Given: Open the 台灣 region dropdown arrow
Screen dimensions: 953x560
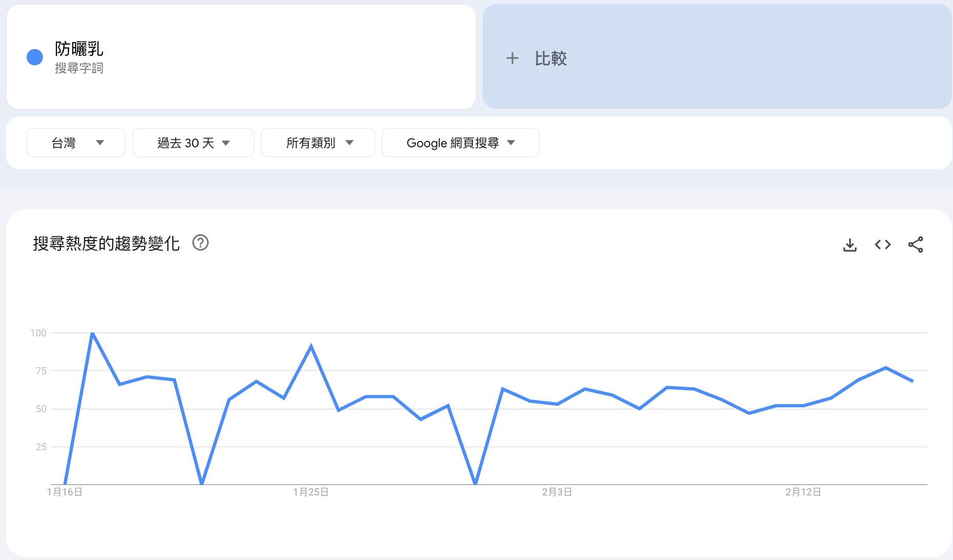Looking at the screenshot, I should tap(101, 143).
